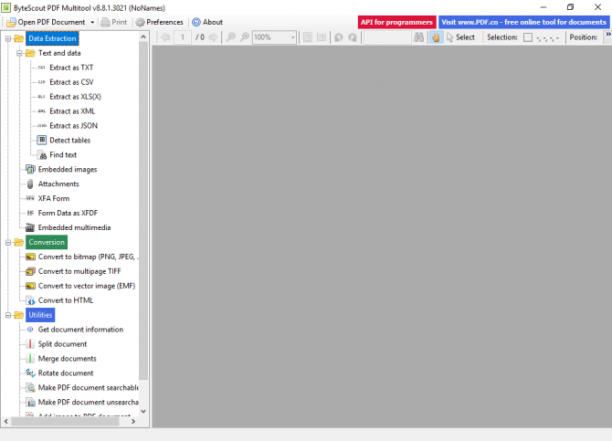Click the search text field in toolbar
612x441 pixels.
coord(388,37)
